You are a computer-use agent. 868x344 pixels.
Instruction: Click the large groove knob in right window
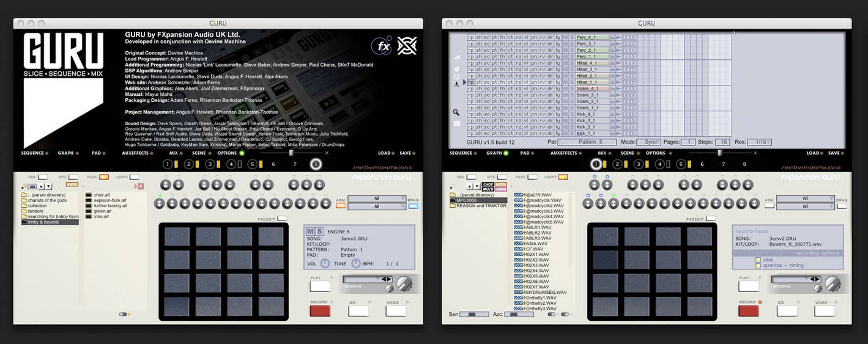coord(833,284)
